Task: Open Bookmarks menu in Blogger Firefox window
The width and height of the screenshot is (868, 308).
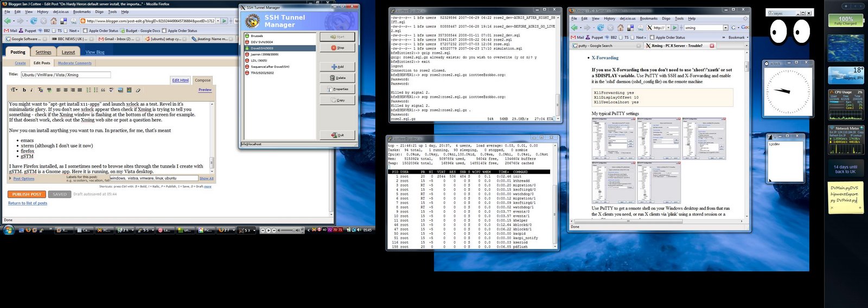Action: (82, 11)
